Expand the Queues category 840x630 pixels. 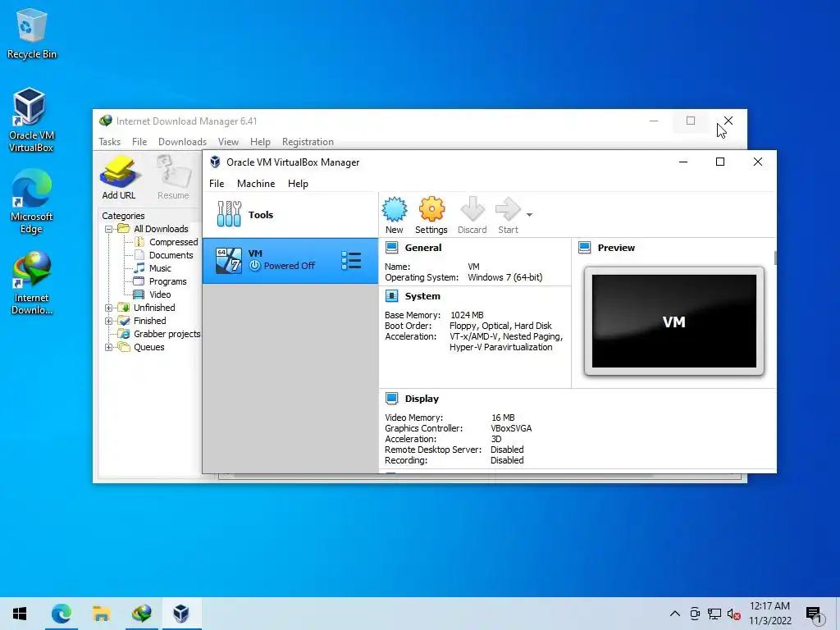click(109, 347)
